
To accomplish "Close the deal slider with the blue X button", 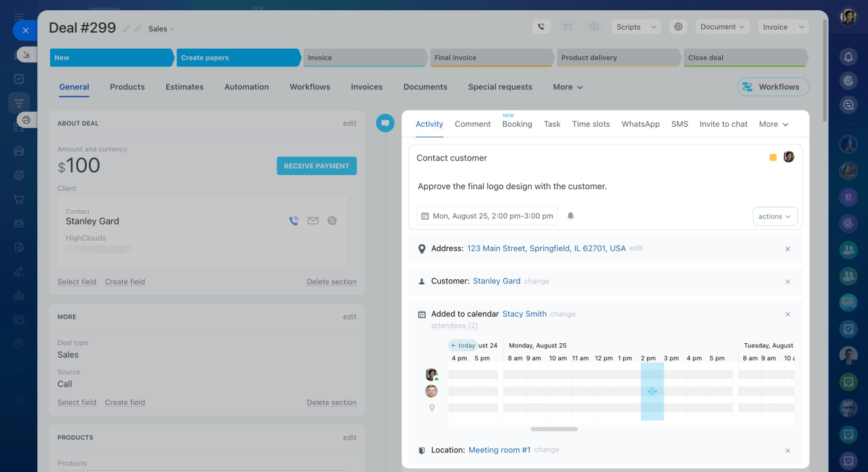I will (x=25, y=31).
